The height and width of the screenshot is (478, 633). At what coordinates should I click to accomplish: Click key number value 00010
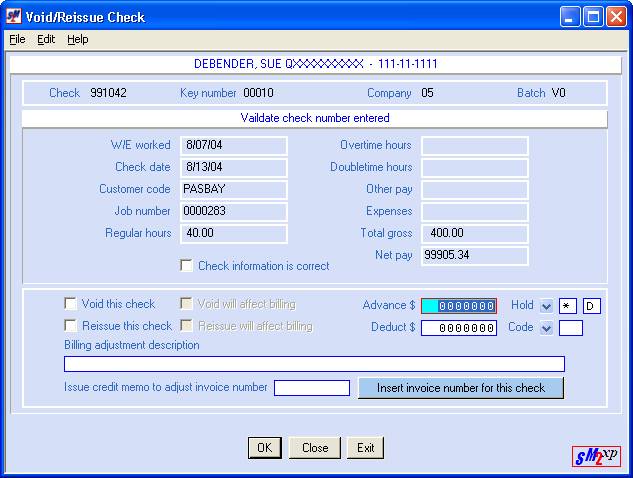pos(258,93)
